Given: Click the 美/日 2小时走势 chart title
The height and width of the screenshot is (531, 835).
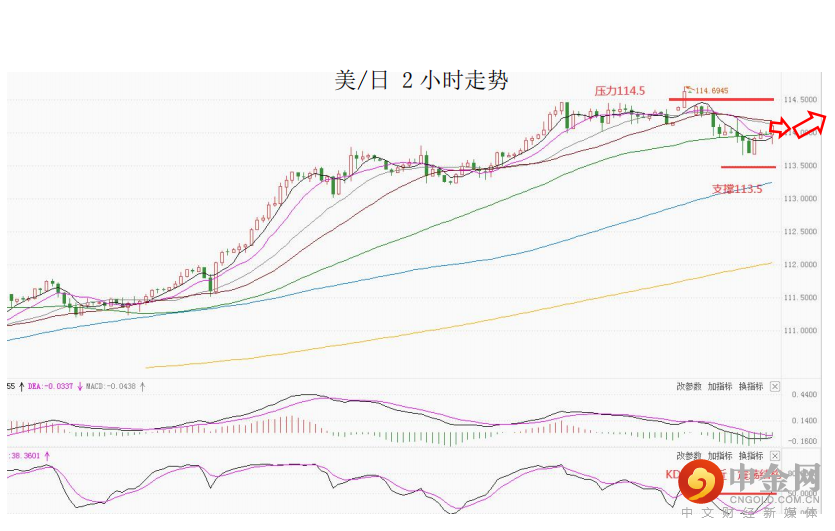Looking at the screenshot, I should point(420,81).
